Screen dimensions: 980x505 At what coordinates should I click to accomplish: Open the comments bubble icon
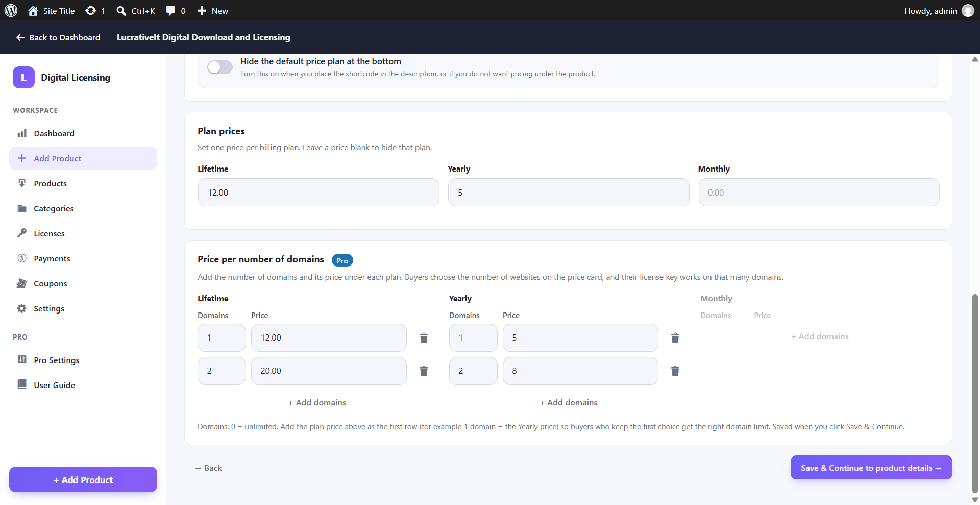170,11
